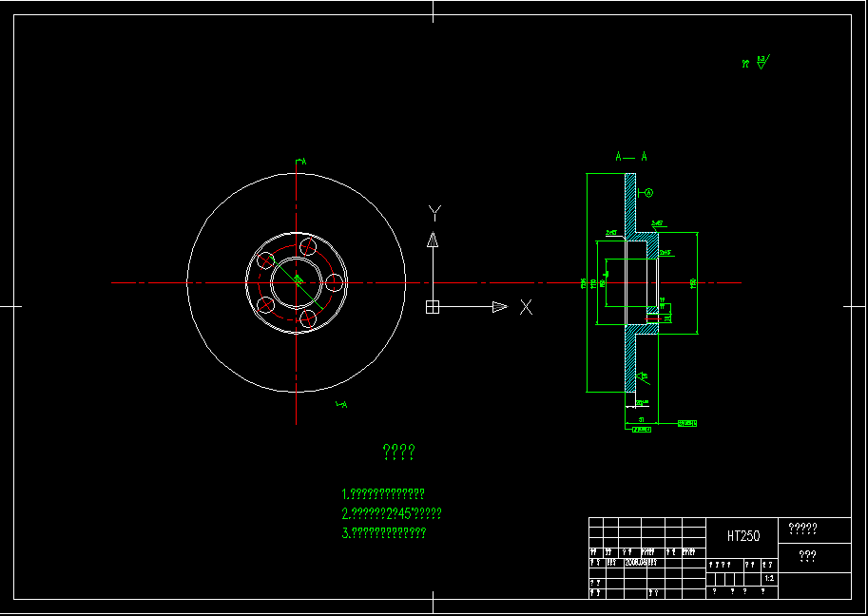Select the Y axis arrowhead of the UCS icon
This screenshot has height=616, width=868.
pyautogui.click(x=433, y=240)
